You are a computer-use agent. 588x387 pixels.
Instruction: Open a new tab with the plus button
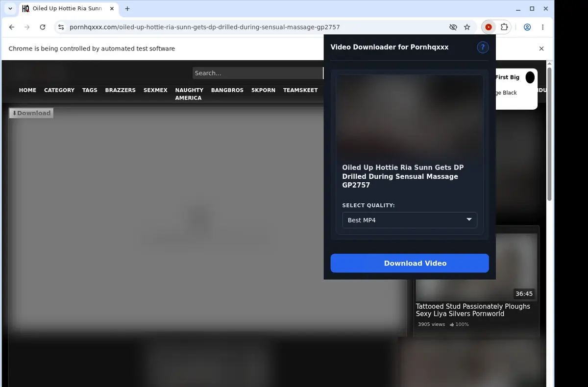(x=127, y=9)
